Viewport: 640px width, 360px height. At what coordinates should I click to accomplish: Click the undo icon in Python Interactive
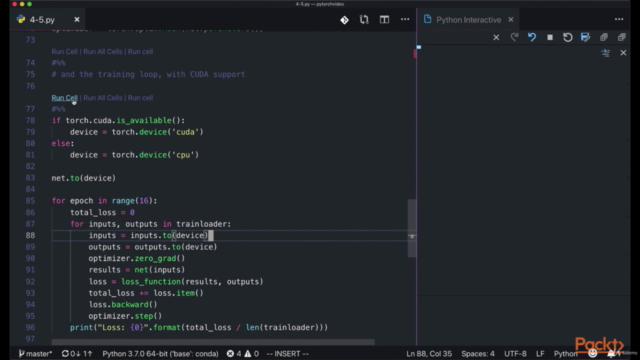click(532, 38)
